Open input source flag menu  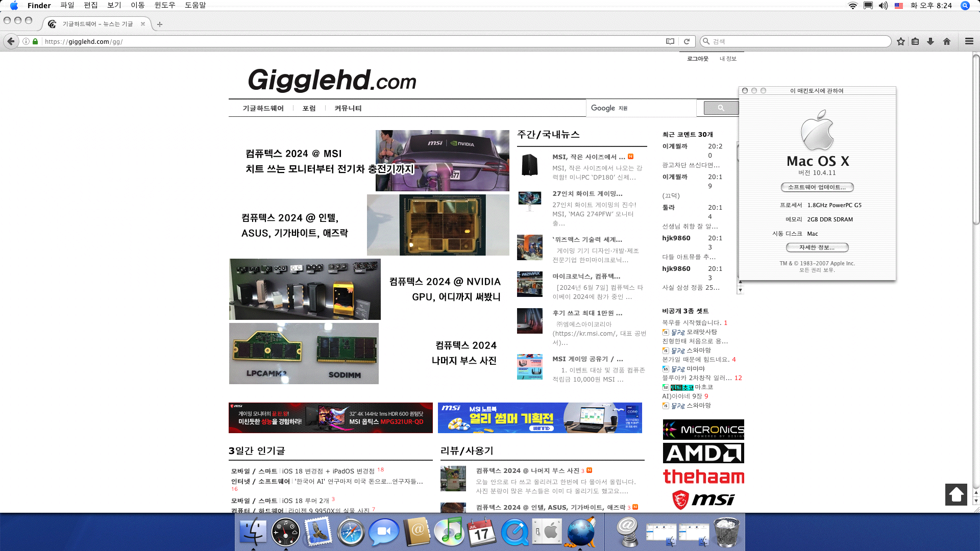click(899, 5)
